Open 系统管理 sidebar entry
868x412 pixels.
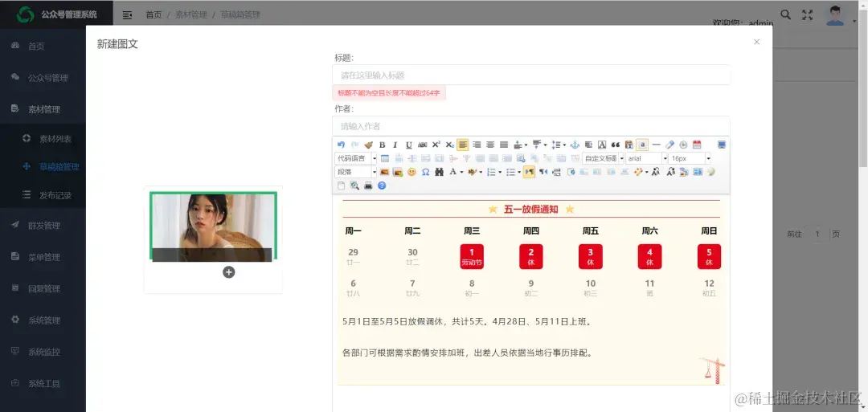(x=43, y=320)
